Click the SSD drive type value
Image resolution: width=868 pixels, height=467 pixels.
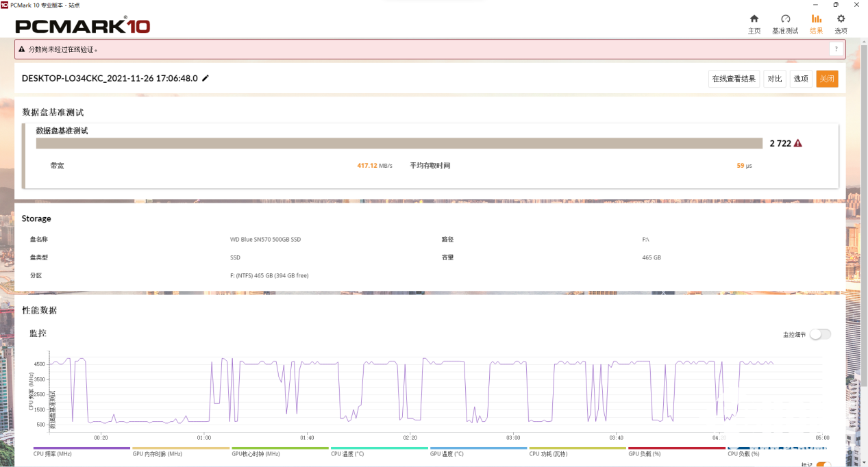tap(235, 257)
